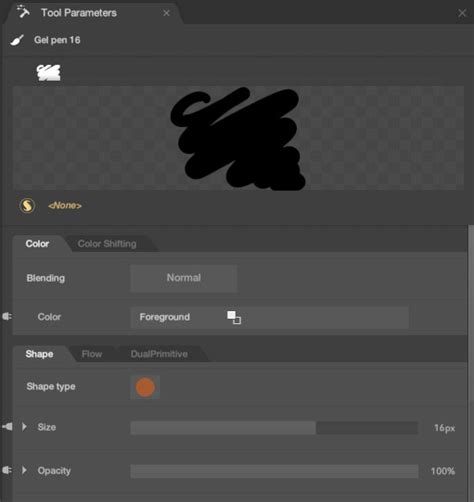Viewport: 474px width, 502px height.
Task: Switch to the Flow tab
Action: click(92, 354)
